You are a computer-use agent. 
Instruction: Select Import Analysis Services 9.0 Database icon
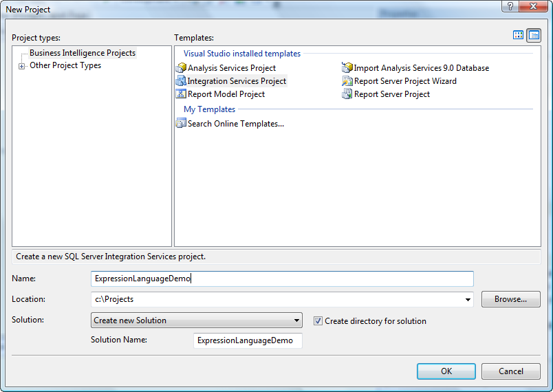pyautogui.click(x=347, y=67)
